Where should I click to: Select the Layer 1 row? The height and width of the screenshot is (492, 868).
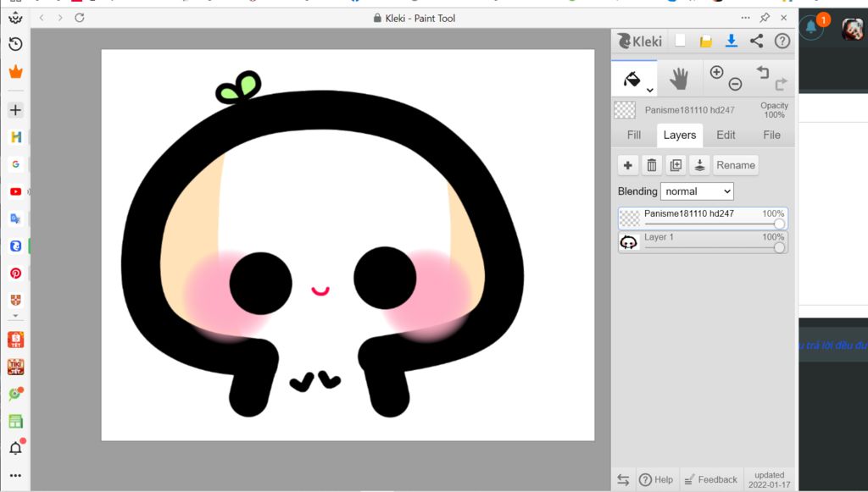point(703,242)
